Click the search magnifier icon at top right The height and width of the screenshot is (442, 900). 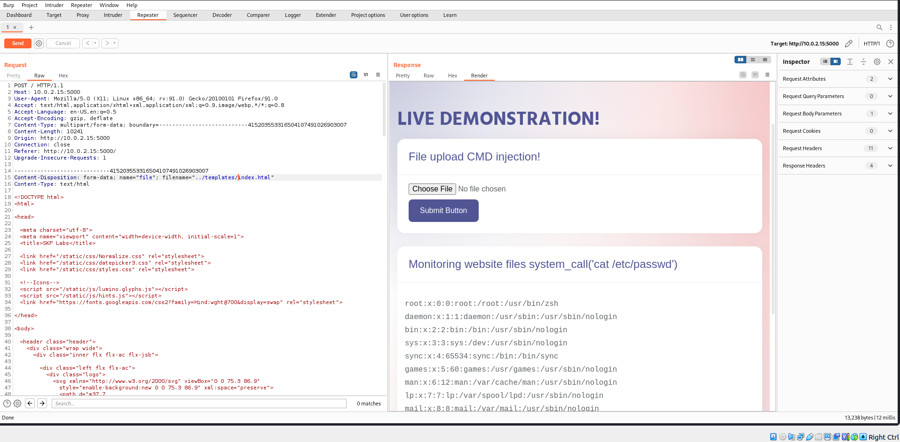[880, 28]
